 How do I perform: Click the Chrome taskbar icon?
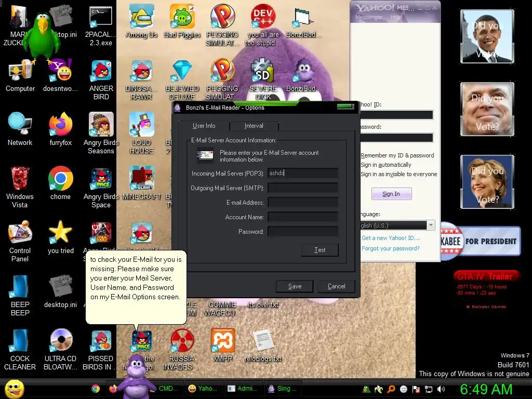[x=96, y=389]
